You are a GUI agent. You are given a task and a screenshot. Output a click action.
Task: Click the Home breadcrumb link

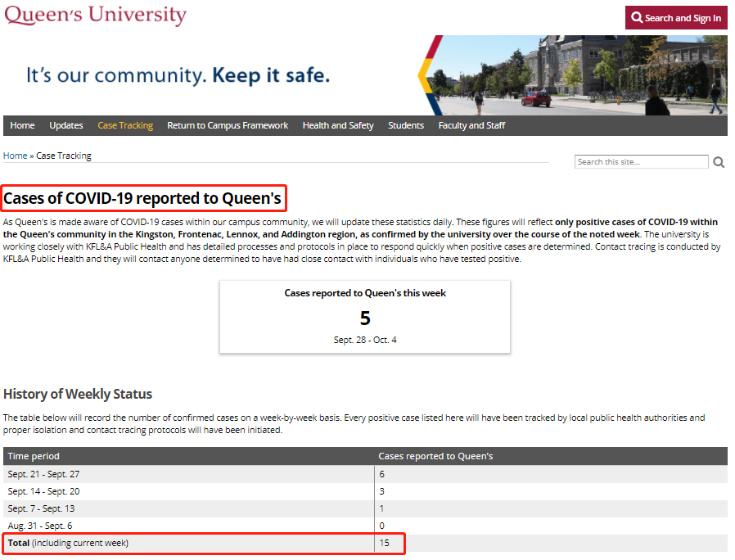[x=15, y=156]
